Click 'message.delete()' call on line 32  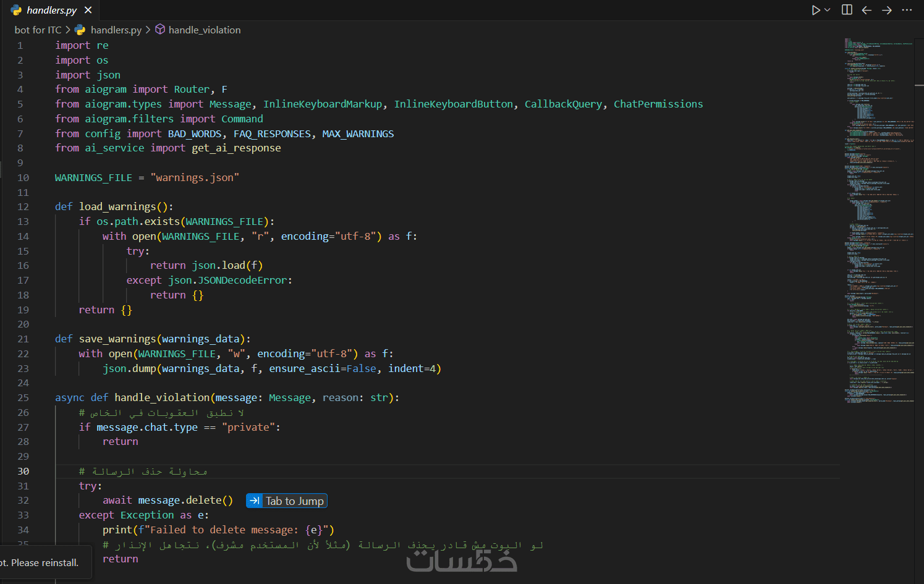(185, 500)
